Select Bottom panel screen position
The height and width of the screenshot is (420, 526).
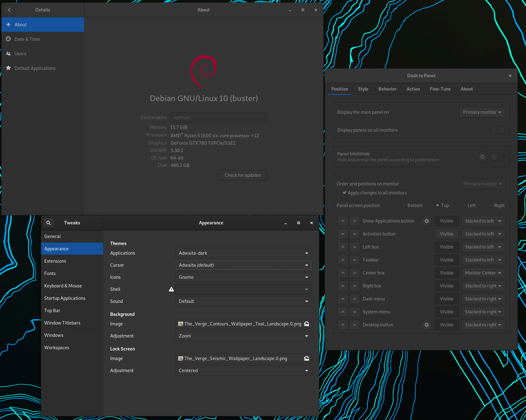[x=412, y=206]
